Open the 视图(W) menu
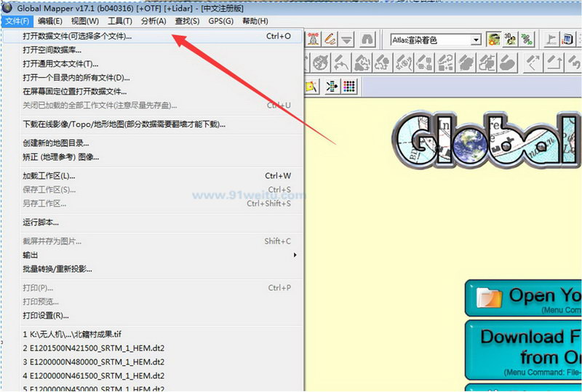Viewport: 582px width, 392px height. [84, 21]
